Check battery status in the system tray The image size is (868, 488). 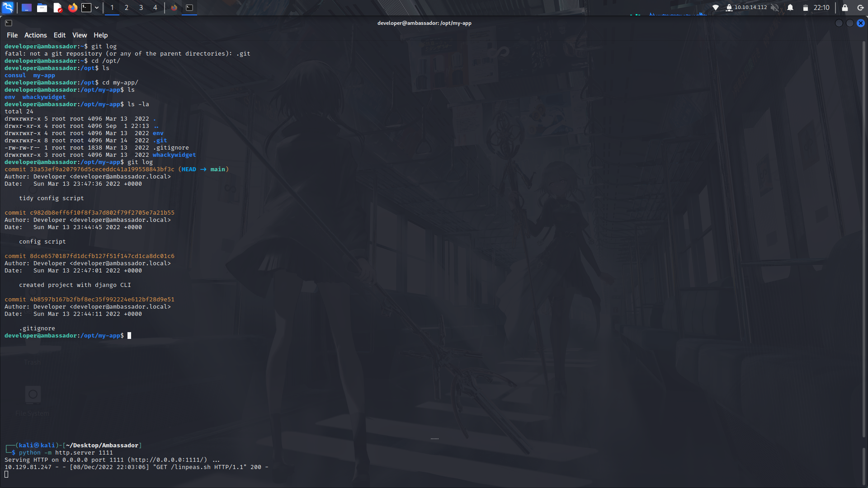806,8
